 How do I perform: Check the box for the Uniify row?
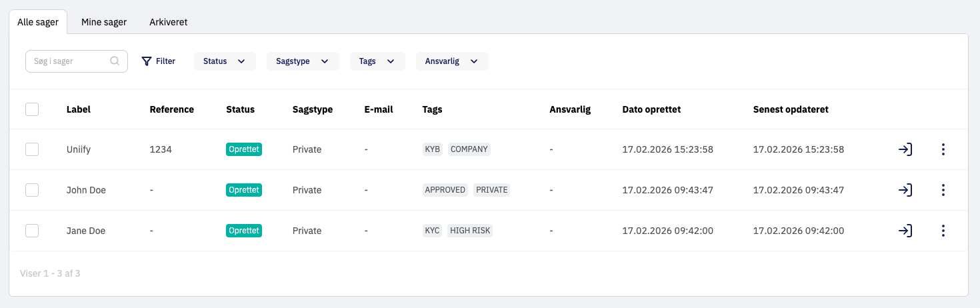(32, 149)
